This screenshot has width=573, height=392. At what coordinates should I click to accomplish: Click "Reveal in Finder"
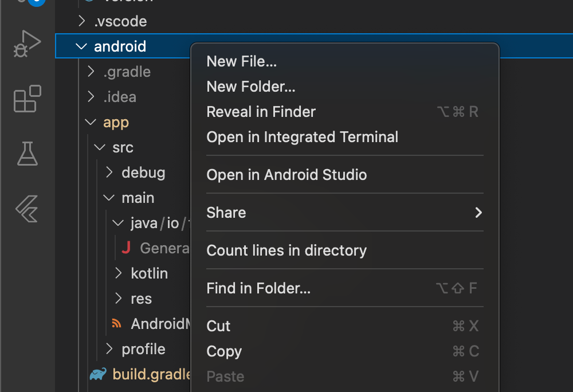261,112
